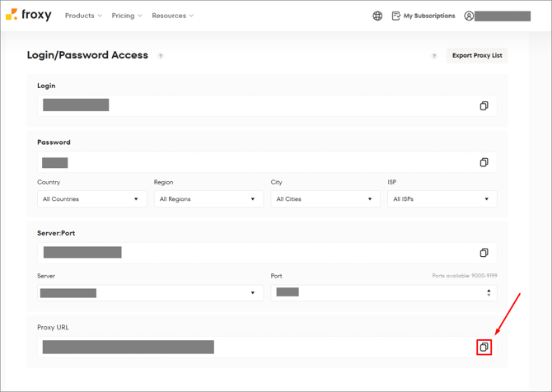Copy the Server:Port value
552x392 pixels.
[x=484, y=252]
